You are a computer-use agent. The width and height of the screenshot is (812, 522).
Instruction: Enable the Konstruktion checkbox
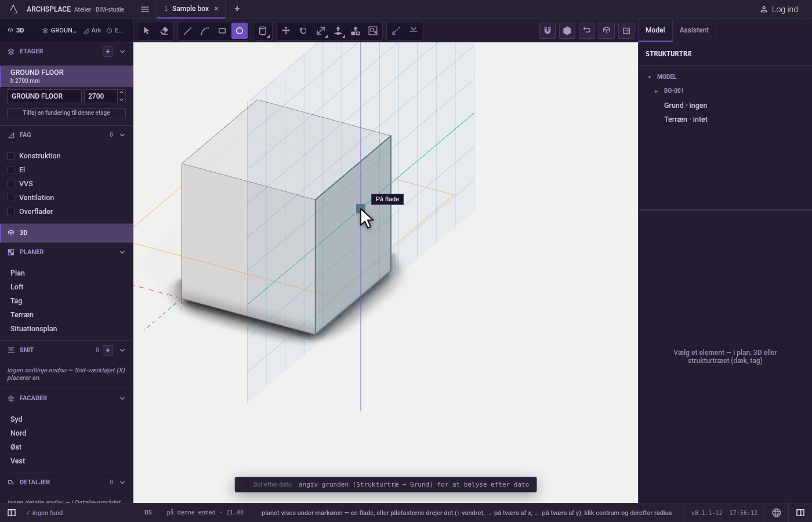(x=10, y=155)
